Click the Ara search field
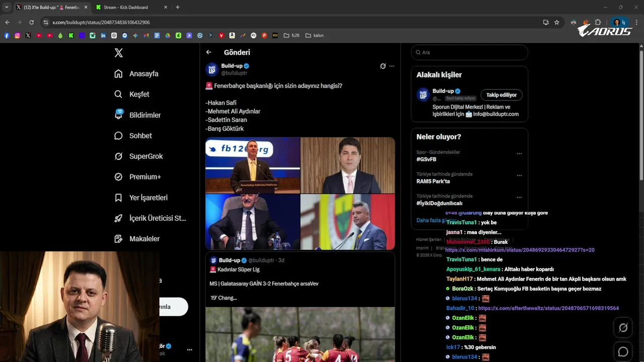The width and height of the screenshot is (644, 362). (469, 52)
